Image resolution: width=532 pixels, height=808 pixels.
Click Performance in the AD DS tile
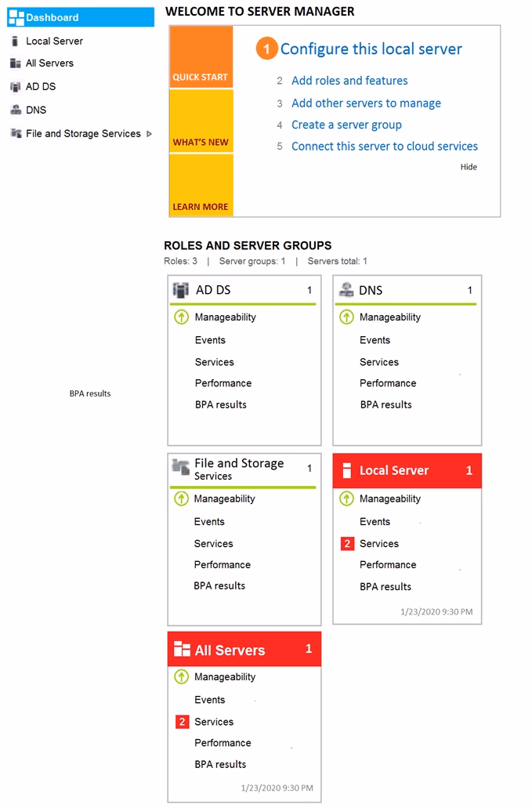223,383
